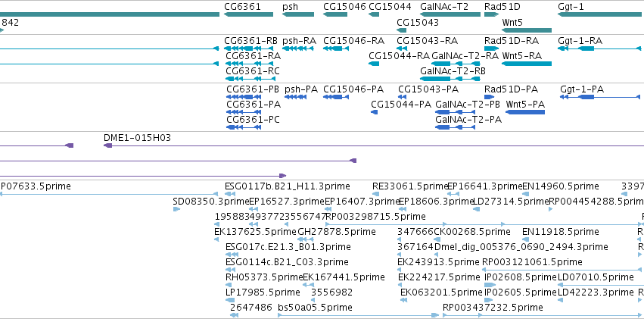The height and width of the screenshot is (319, 644).
Task: Open the IP02608.5prime EST label
Action: 520,277
